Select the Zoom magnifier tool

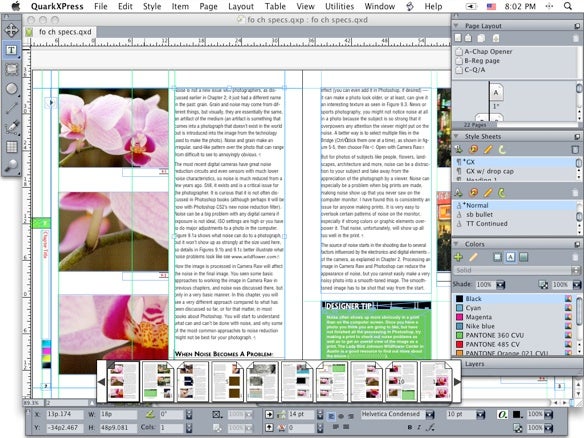tap(11, 166)
